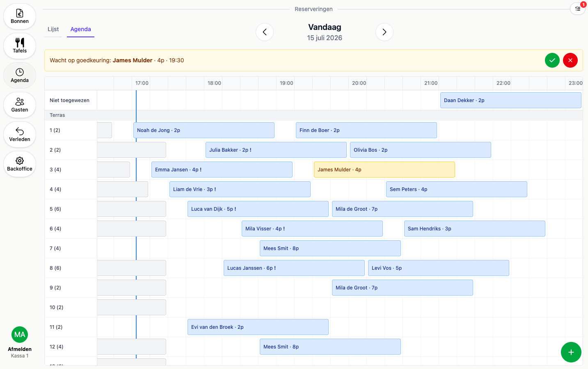The height and width of the screenshot is (369, 588).
Task: Select table row 10 (2)
Action: (57, 307)
